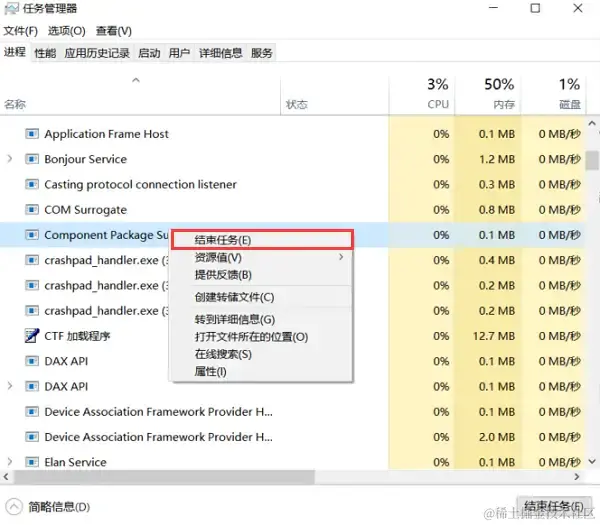Click 简略信息(D) to show fewer details

tap(59, 507)
